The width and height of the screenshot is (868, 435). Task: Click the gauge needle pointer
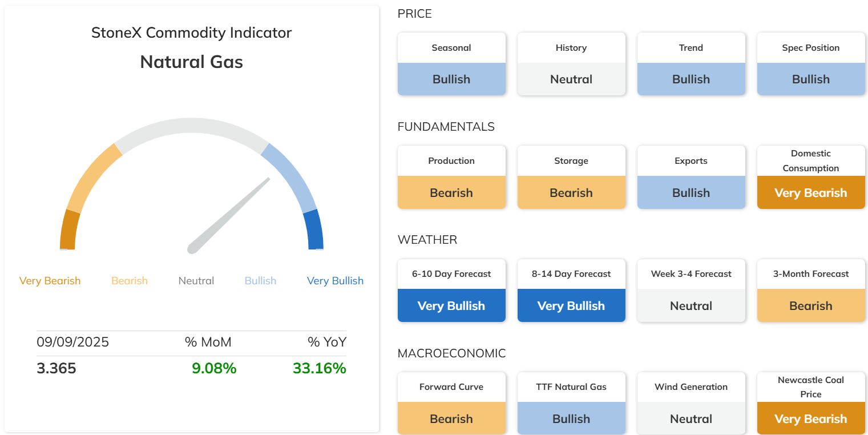pyautogui.click(x=228, y=216)
